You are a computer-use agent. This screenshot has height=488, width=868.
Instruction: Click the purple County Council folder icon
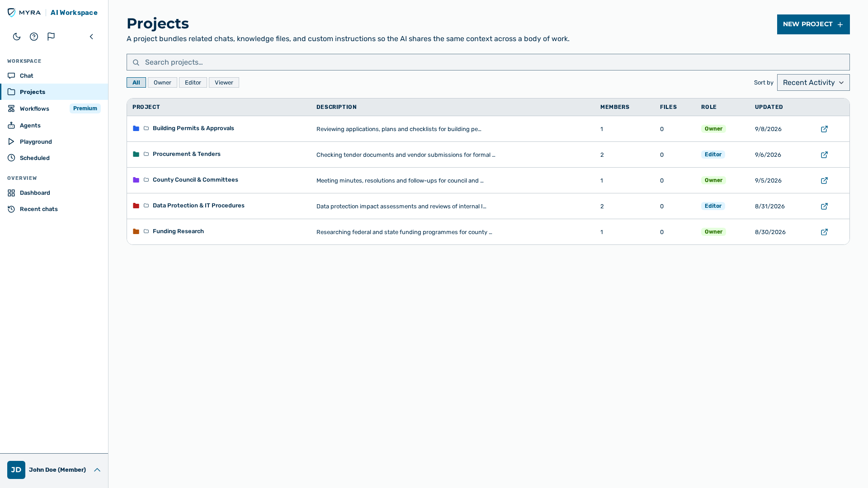point(136,180)
